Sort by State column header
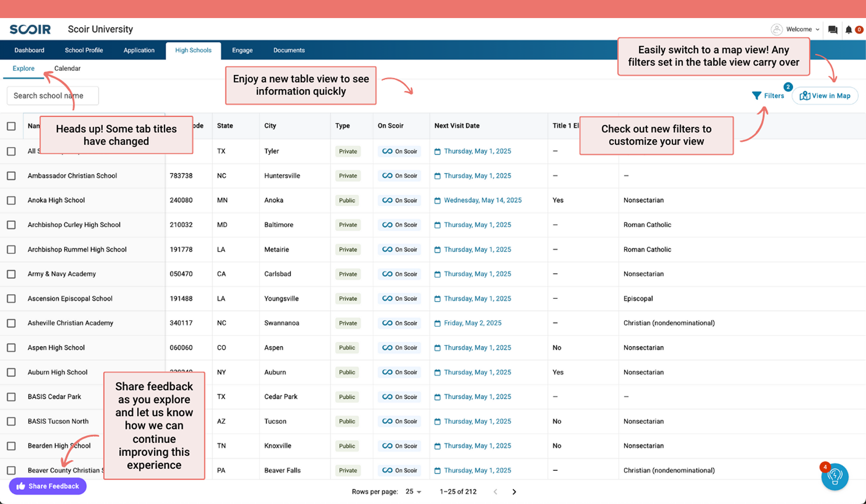This screenshot has width=866, height=504. tap(225, 126)
